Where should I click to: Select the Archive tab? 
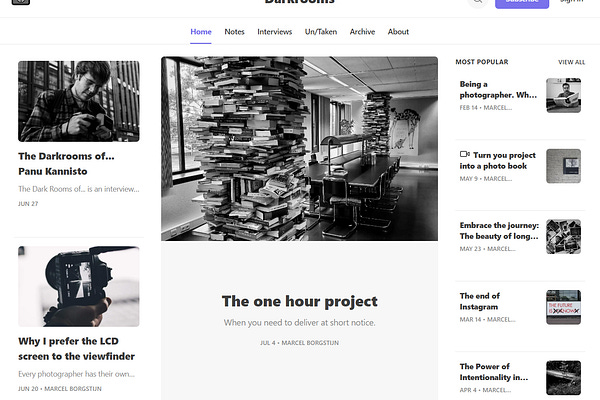[x=362, y=32]
